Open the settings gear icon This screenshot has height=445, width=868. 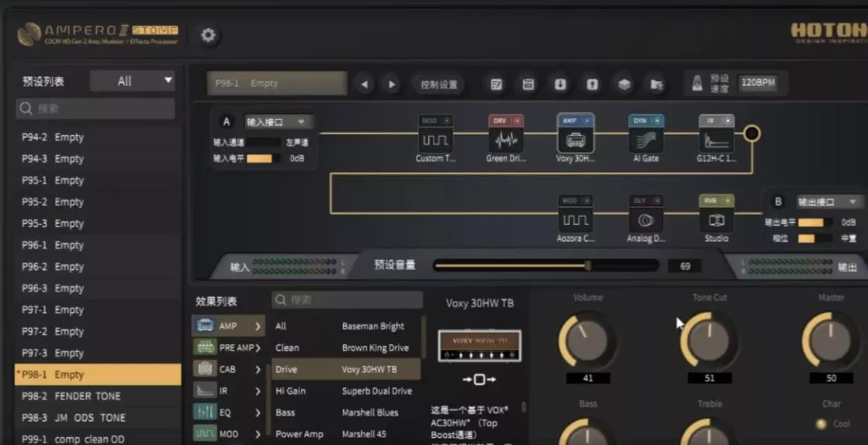pos(208,35)
